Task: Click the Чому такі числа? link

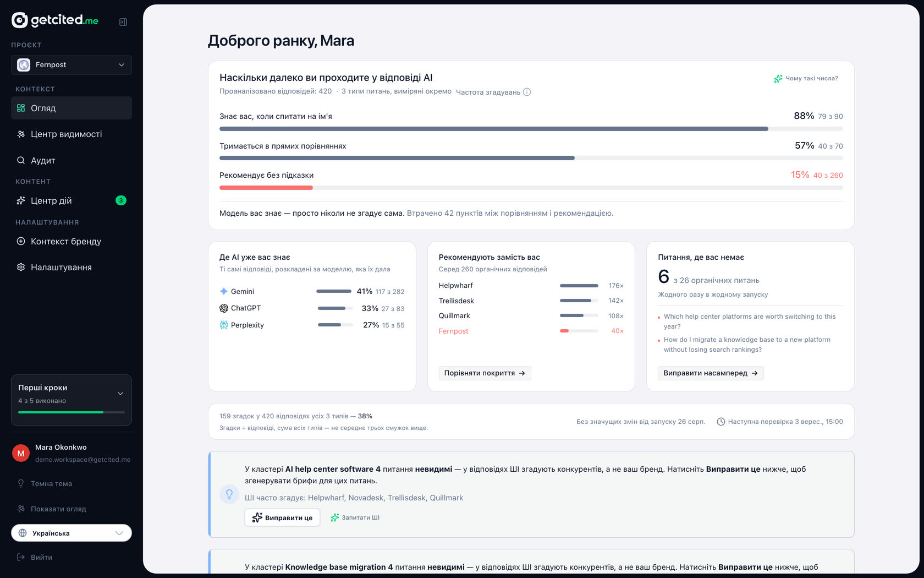Action: pos(806,79)
